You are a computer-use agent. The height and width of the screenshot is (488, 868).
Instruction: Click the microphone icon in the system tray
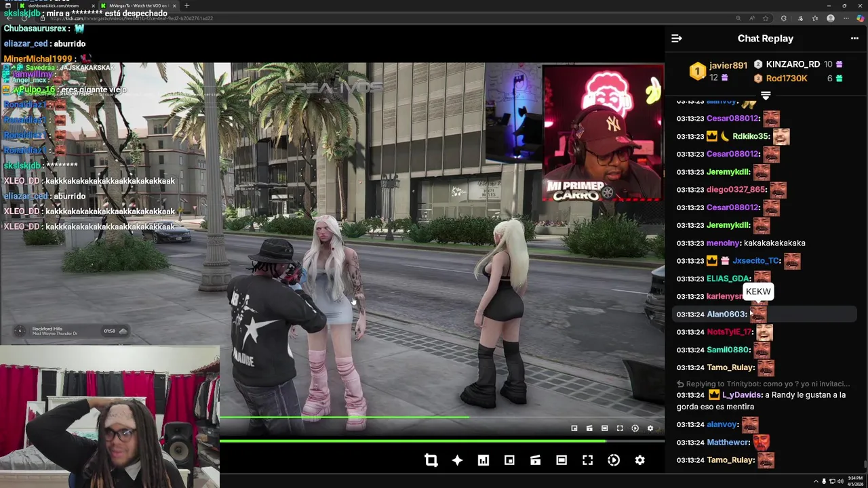point(824,481)
